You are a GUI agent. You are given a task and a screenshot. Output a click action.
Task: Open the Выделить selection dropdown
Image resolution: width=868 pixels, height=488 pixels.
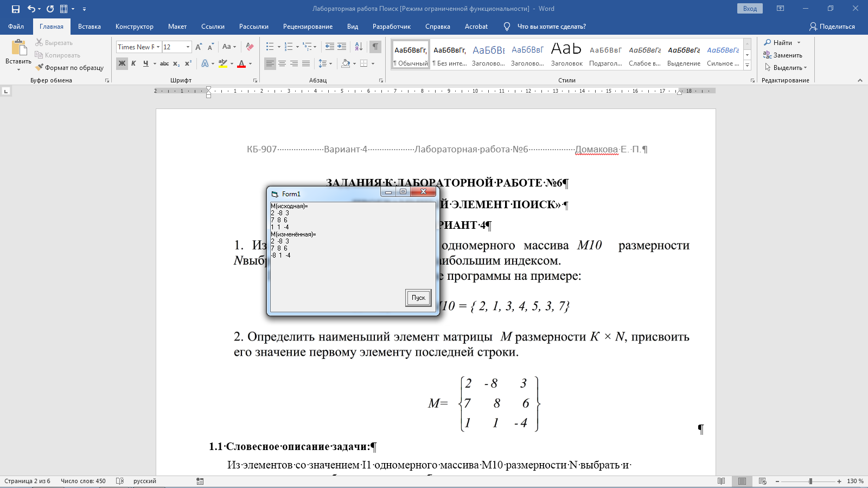click(786, 67)
